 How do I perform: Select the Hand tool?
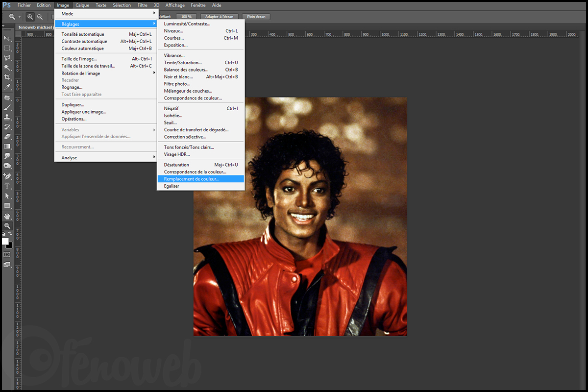[x=7, y=216]
